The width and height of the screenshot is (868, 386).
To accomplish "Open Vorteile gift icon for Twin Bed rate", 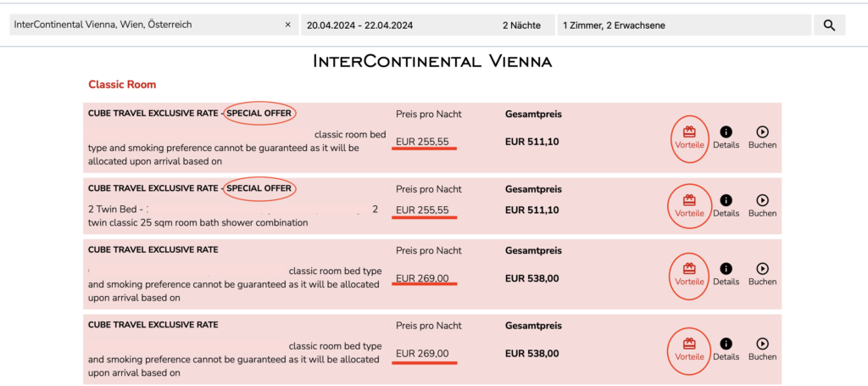I will click(689, 200).
